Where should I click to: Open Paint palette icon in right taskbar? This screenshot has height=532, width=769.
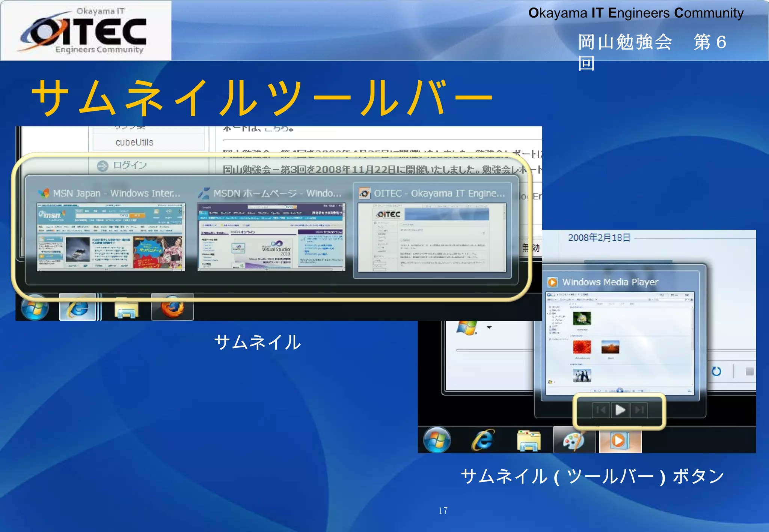(x=574, y=440)
